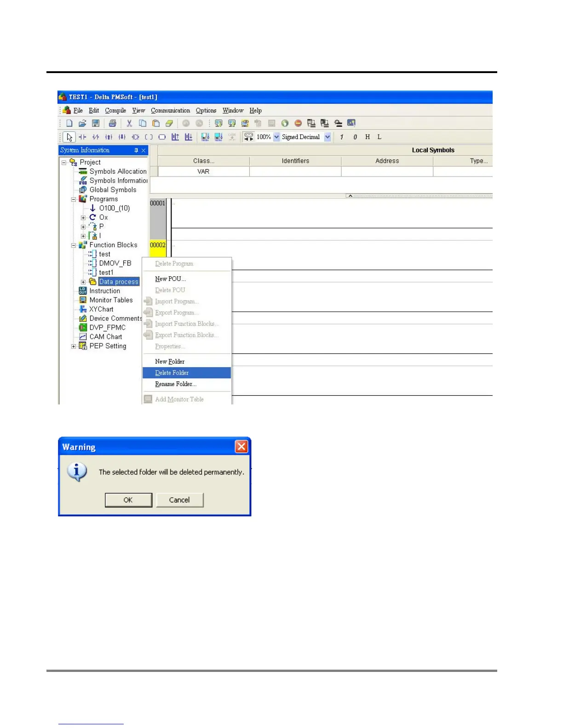
Task: Click the Print icon in toolbar
Action: (x=112, y=123)
